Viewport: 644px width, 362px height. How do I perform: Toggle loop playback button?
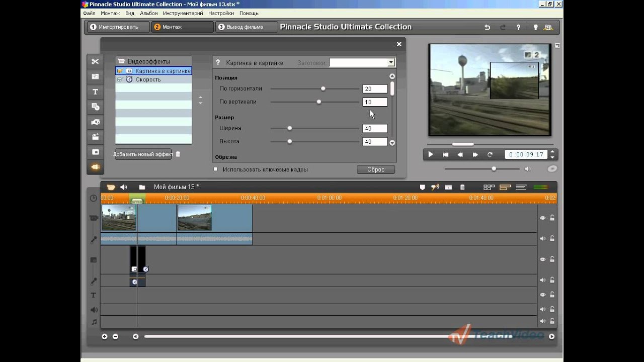tap(490, 155)
